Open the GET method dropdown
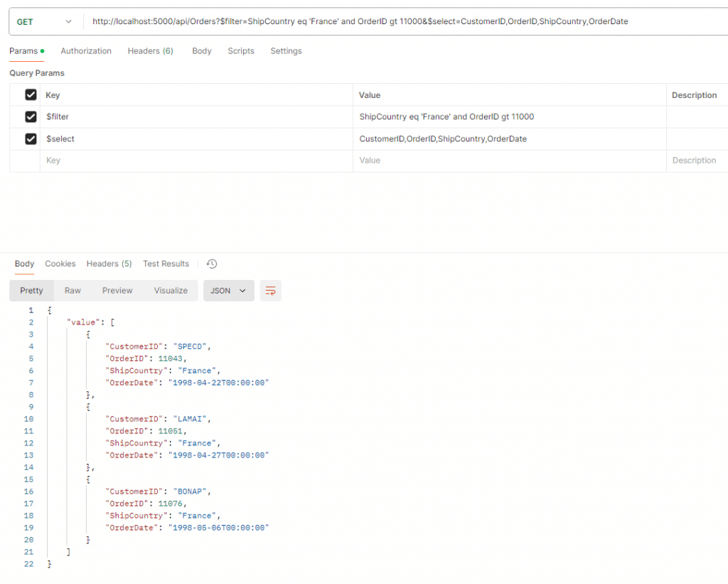The height and width of the screenshot is (584, 728). pos(44,22)
